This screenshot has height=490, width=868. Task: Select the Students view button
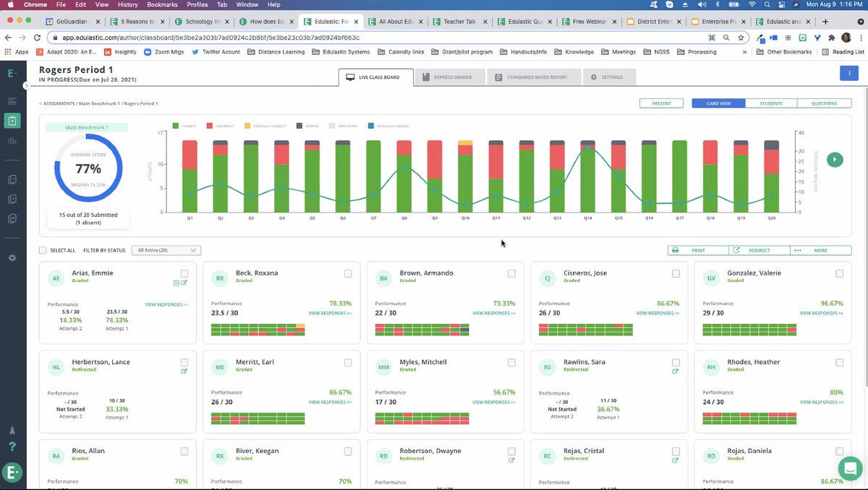pos(771,103)
